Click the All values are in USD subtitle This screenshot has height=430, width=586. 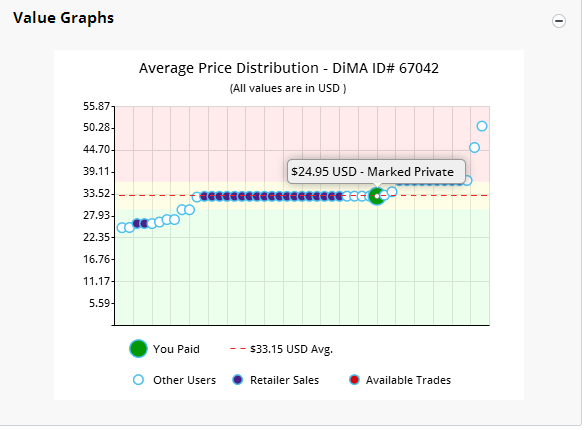tap(288, 88)
